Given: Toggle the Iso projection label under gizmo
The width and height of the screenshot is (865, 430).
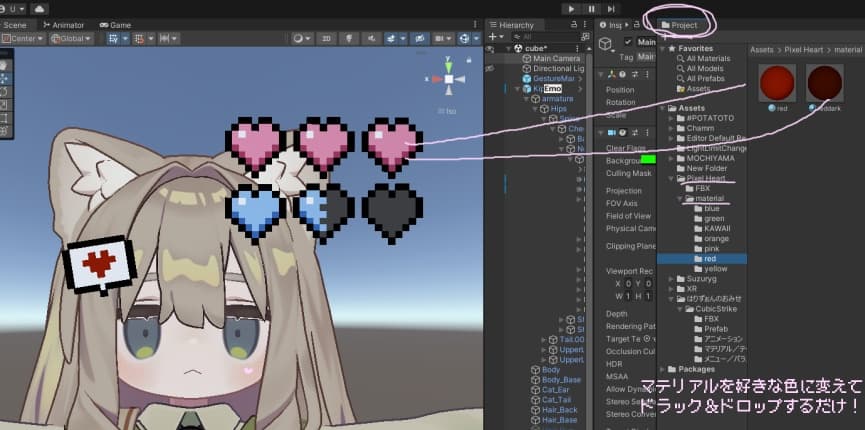Looking at the screenshot, I should [x=447, y=111].
